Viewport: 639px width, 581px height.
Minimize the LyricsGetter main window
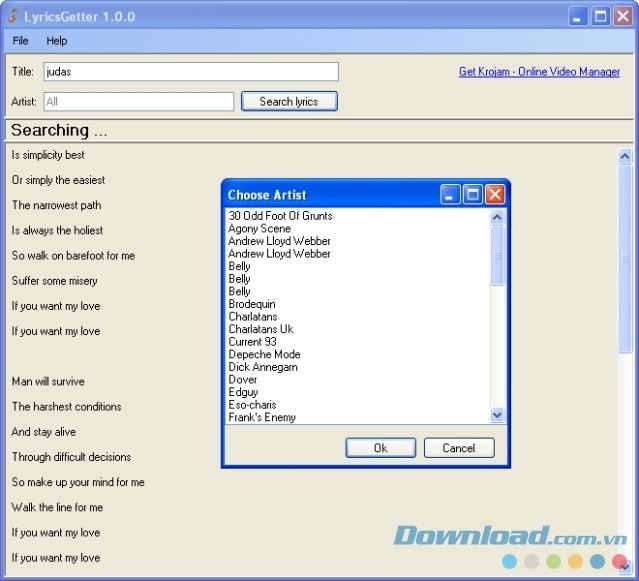point(578,16)
